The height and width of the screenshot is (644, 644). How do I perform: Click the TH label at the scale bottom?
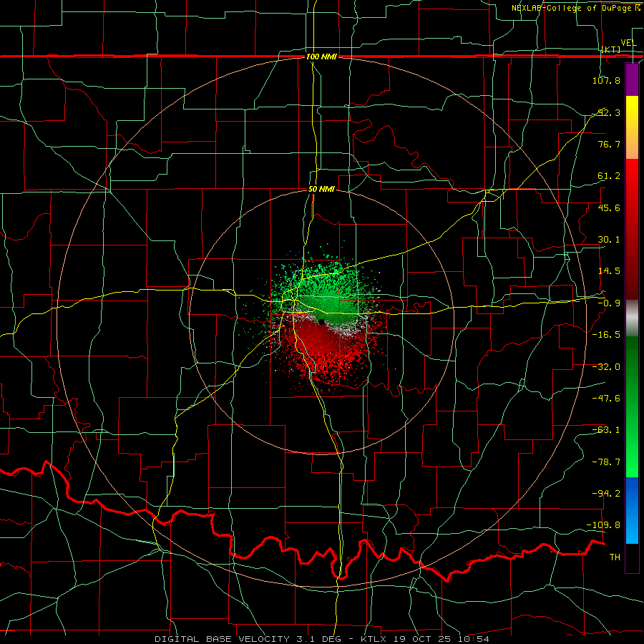(x=615, y=557)
